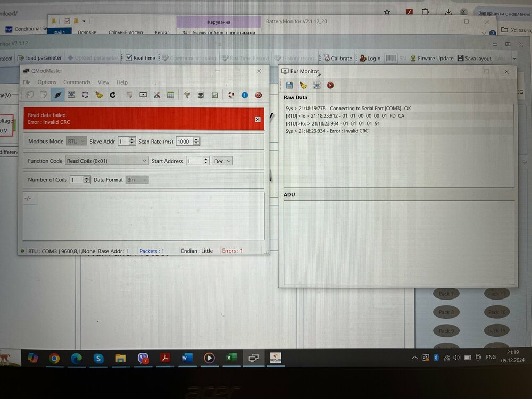Click the Pack 7 indicator in BatteryMonitor
Image resolution: width=532 pixels, height=399 pixels.
pyautogui.click(x=446, y=294)
